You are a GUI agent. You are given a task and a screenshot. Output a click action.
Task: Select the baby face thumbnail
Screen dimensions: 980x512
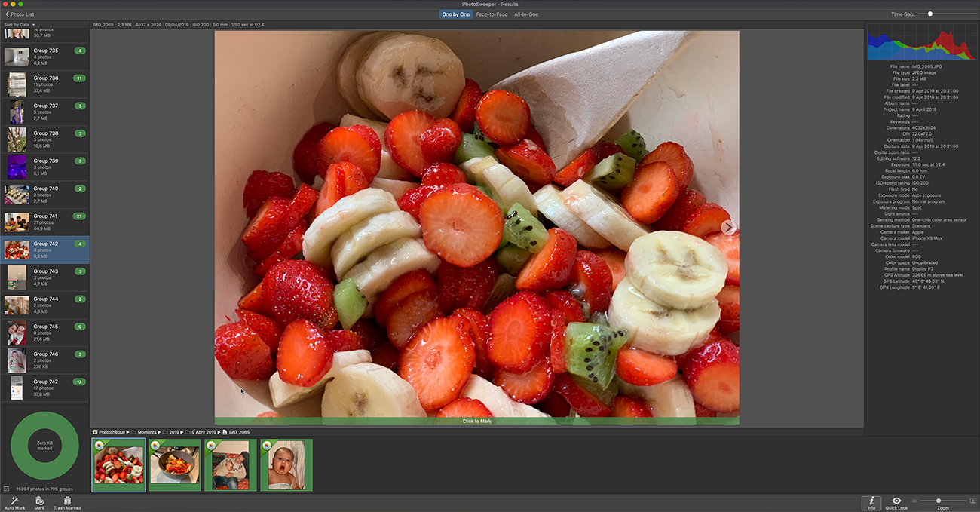click(286, 465)
